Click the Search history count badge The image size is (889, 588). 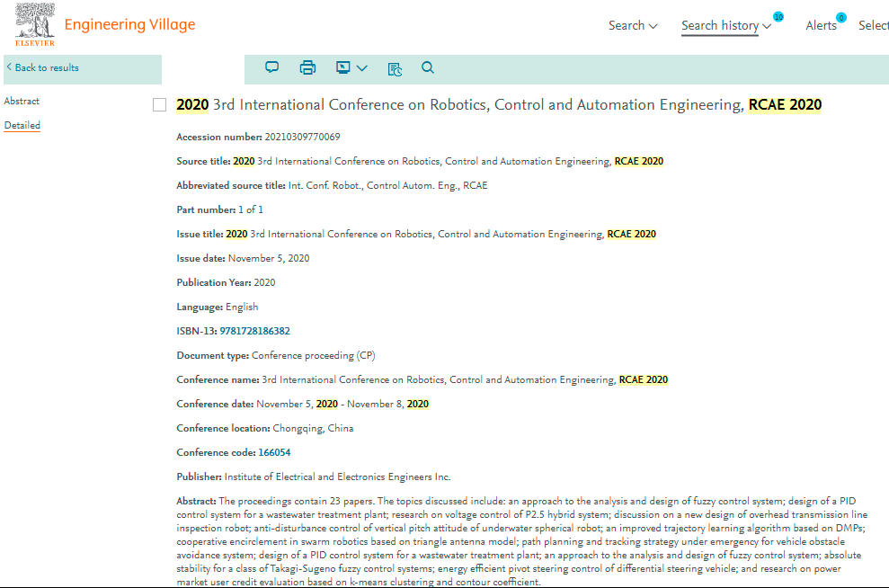pos(778,17)
